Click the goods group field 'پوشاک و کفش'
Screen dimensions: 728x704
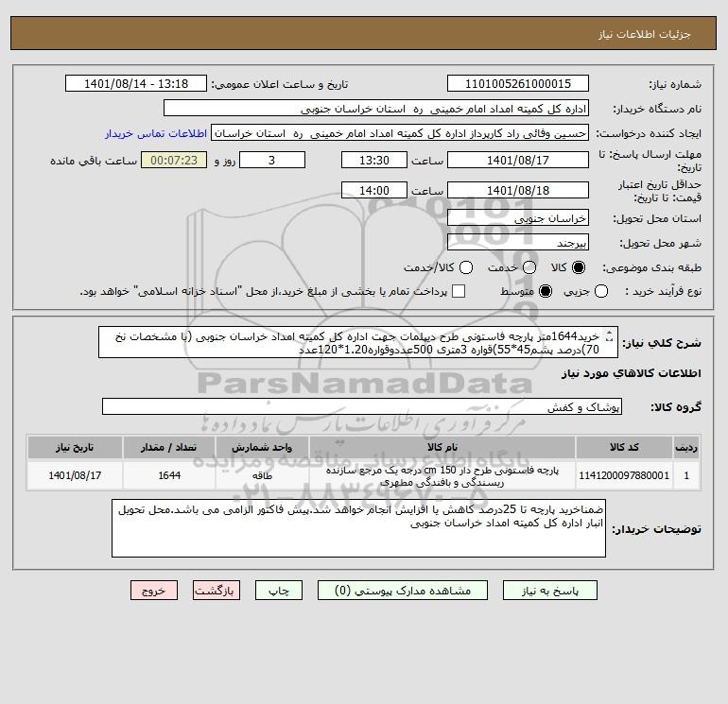tap(362, 407)
